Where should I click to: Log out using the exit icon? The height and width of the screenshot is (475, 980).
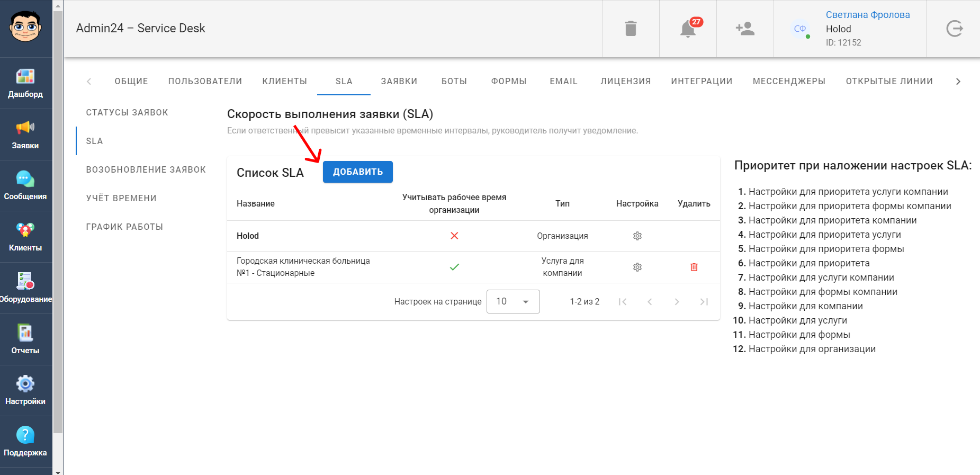tap(954, 29)
